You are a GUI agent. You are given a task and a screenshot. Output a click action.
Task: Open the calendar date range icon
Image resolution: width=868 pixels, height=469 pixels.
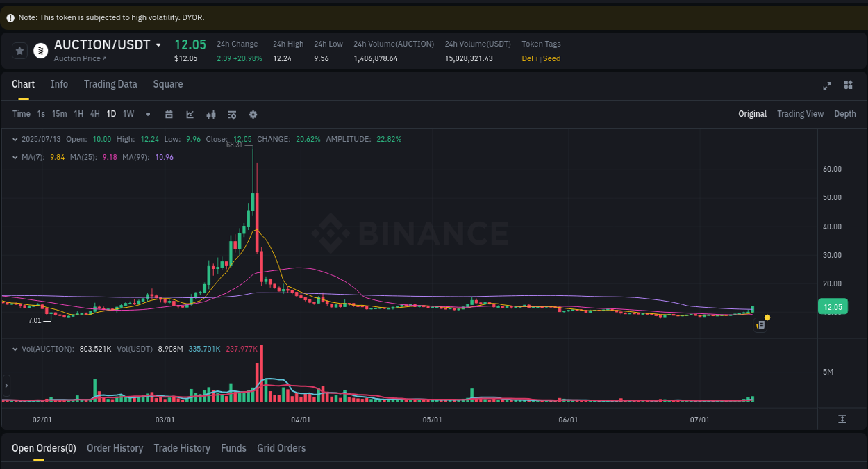(169, 114)
